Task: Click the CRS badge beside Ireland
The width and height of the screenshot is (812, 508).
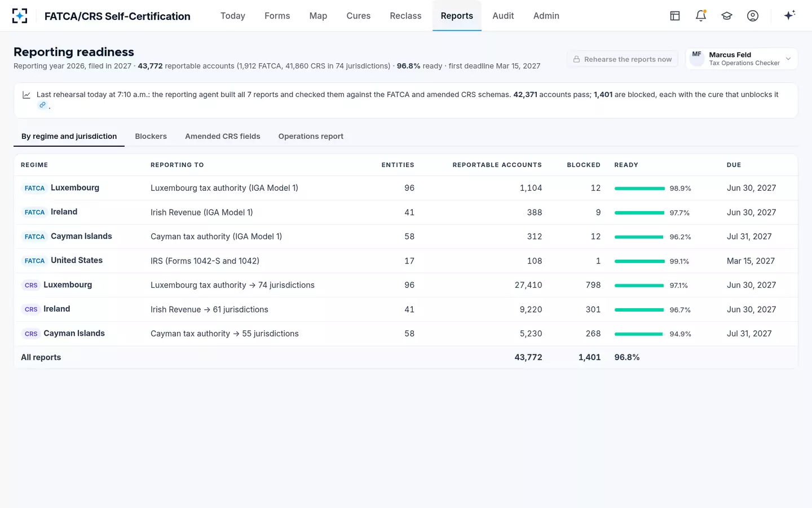Action: (x=31, y=309)
